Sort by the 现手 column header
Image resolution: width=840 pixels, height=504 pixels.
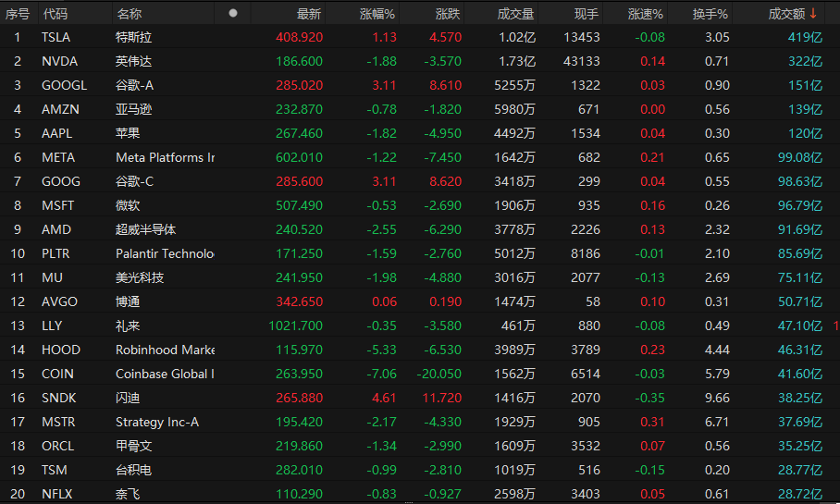tap(587, 14)
